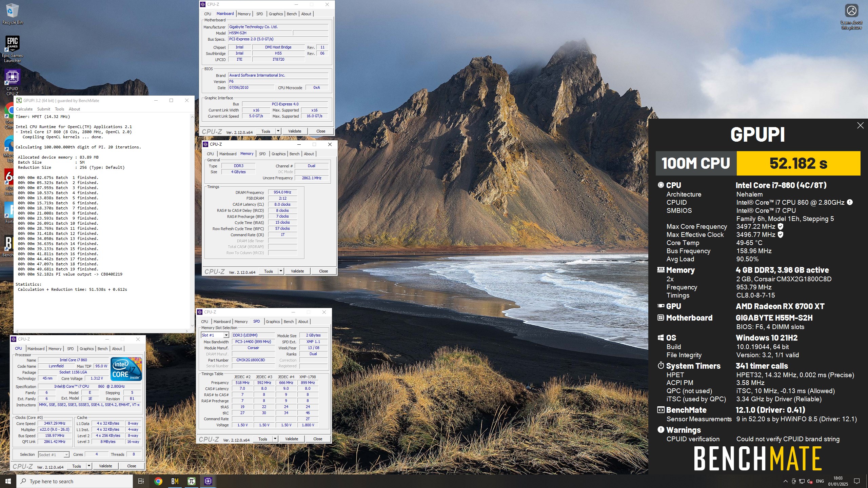Click Tools button in CPU tab CPU-Z window
The image size is (868, 488).
77,466
